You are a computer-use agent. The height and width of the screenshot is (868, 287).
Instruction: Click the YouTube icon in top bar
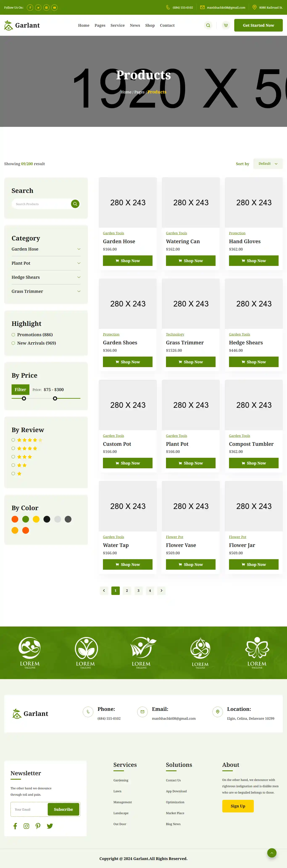coord(54,7)
